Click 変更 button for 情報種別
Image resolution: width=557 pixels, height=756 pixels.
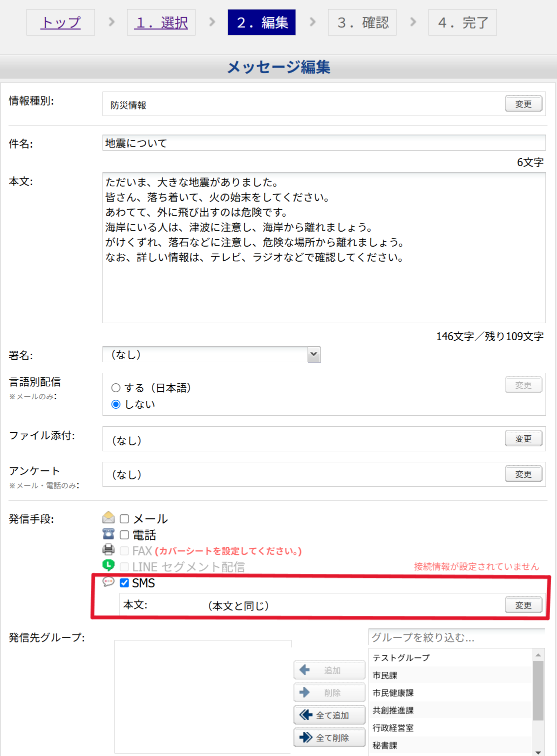click(523, 104)
